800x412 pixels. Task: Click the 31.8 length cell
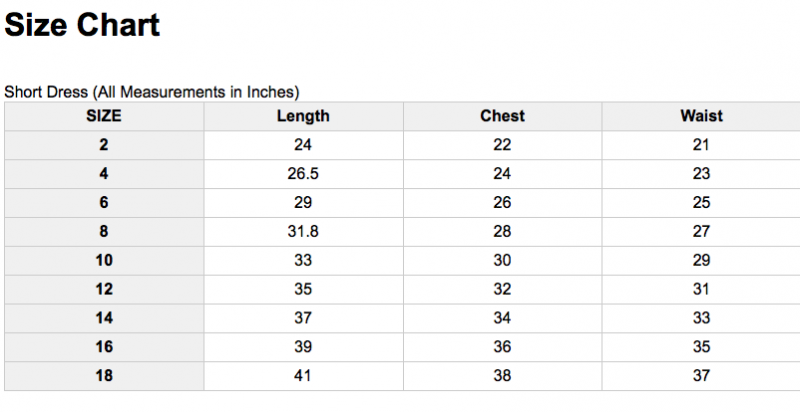pyautogui.click(x=303, y=231)
